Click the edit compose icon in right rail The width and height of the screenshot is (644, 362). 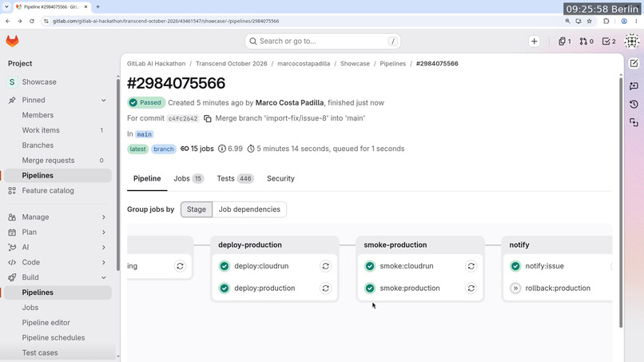[x=634, y=63]
